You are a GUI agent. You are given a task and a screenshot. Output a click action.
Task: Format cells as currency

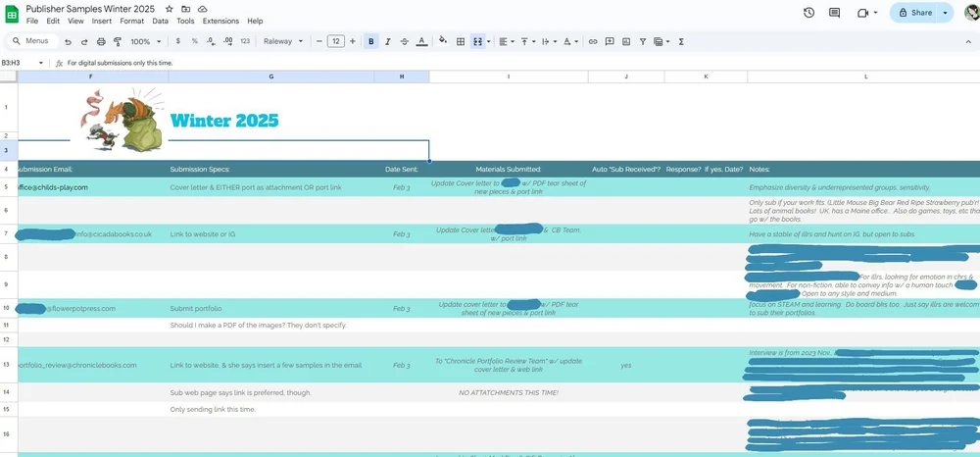pos(178,41)
